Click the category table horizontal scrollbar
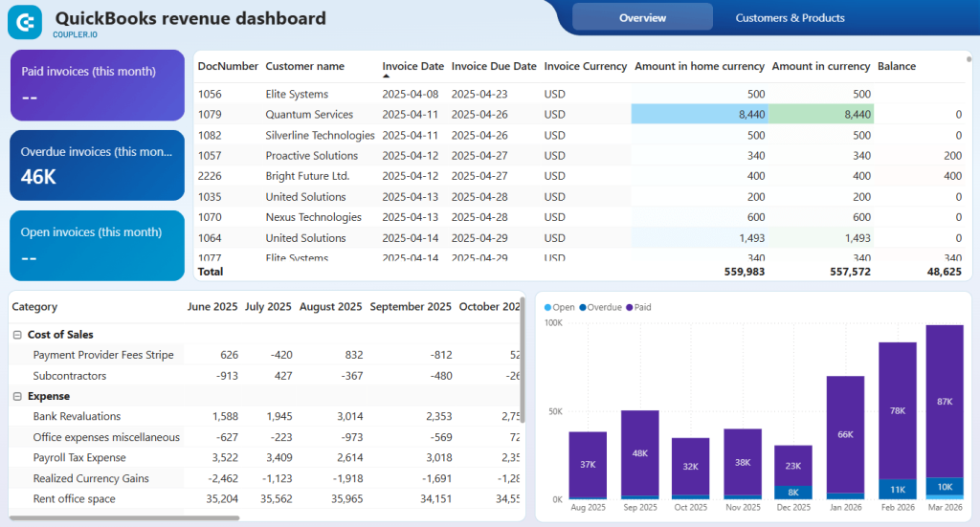Screen dimensions: 980x527 click(x=124, y=517)
